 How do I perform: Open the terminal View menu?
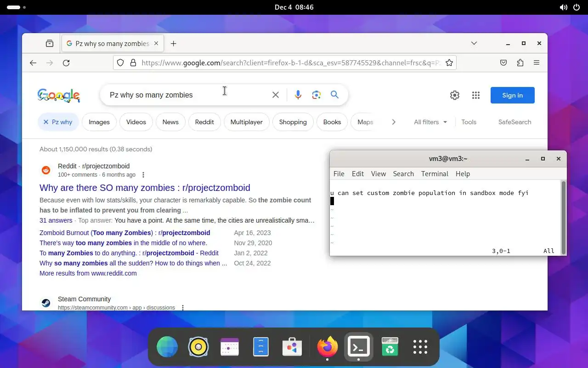(379, 174)
